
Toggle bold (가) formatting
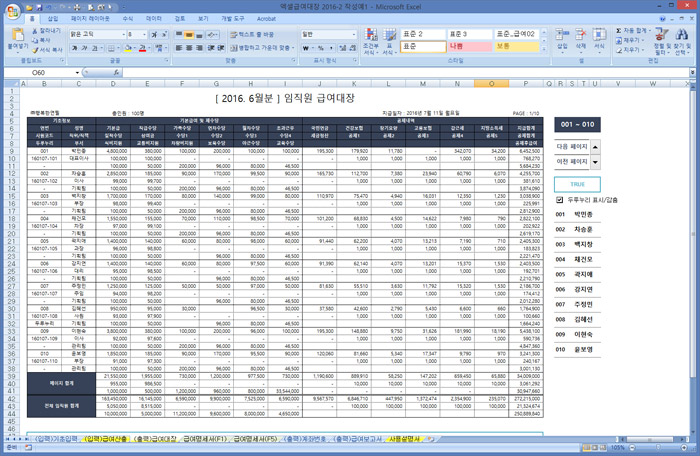[x=74, y=48]
